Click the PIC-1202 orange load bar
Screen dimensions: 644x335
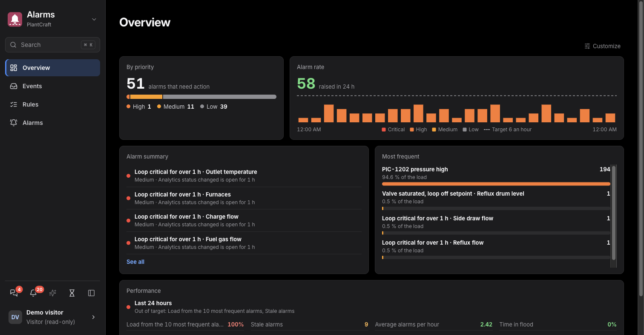tap(496, 184)
